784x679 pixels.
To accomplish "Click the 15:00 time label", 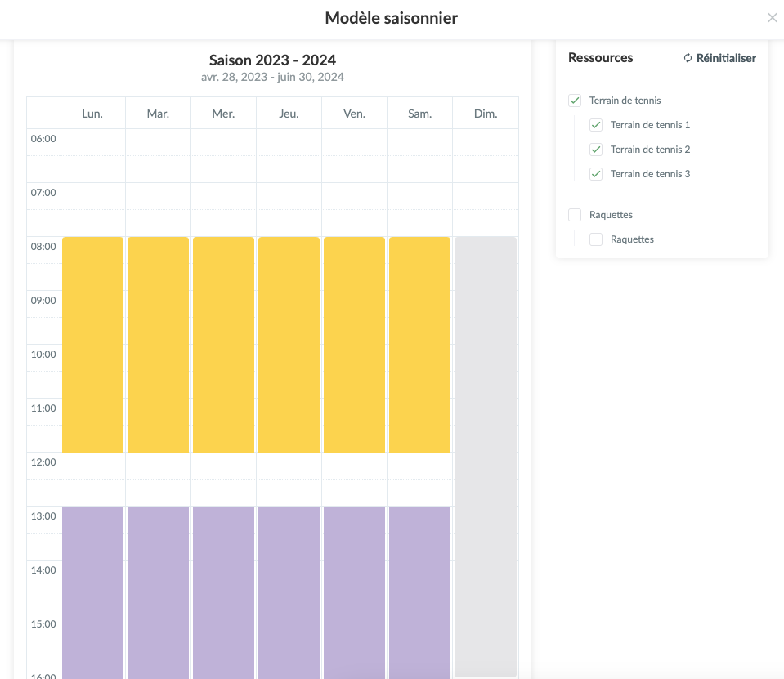I will point(43,624).
